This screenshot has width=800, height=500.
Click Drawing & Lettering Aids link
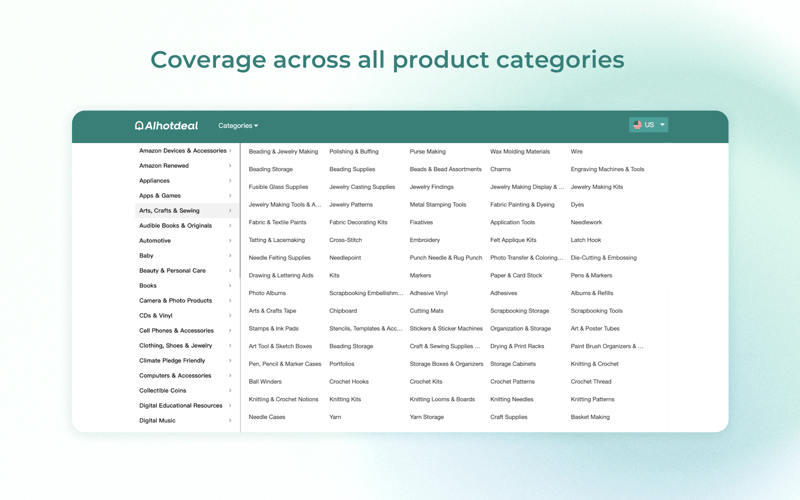281,276
